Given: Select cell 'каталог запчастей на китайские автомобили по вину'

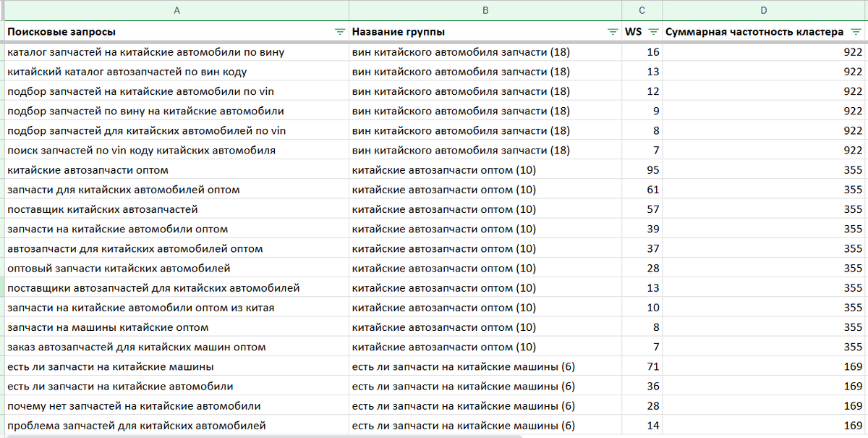Looking at the screenshot, I should (x=176, y=52).
